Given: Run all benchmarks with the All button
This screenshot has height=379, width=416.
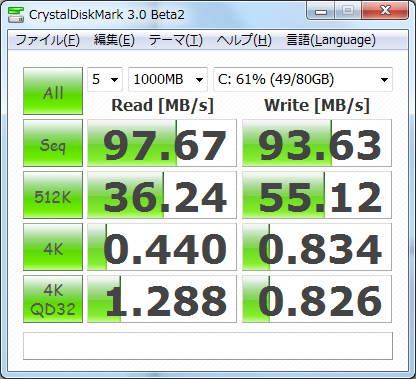Looking at the screenshot, I should [x=53, y=91].
